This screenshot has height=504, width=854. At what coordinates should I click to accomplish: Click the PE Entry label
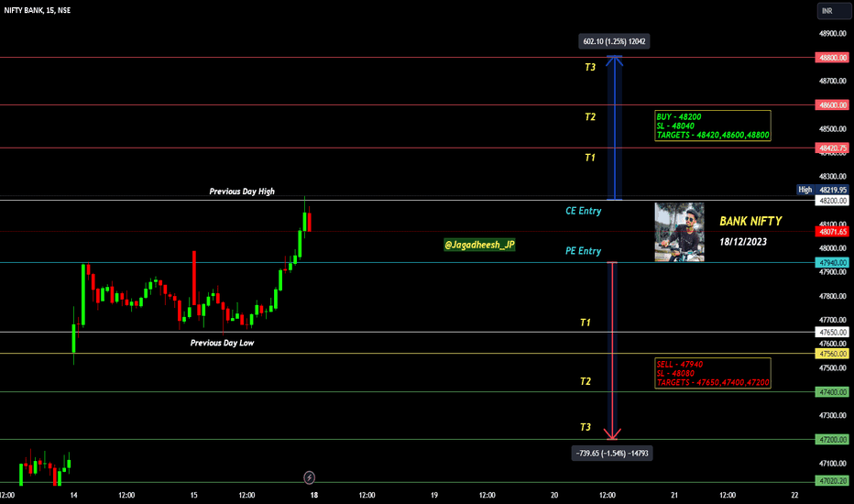point(584,251)
